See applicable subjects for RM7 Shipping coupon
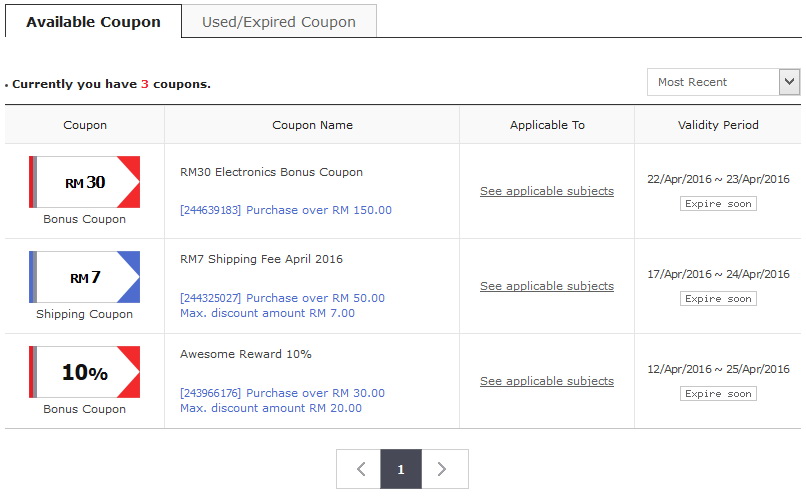 (547, 286)
